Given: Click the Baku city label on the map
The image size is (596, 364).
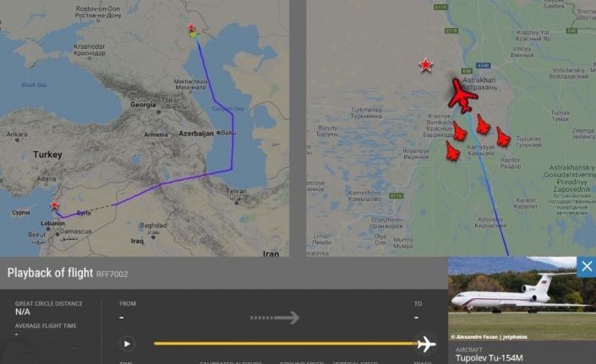Looking at the screenshot, I should pos(226,133).
